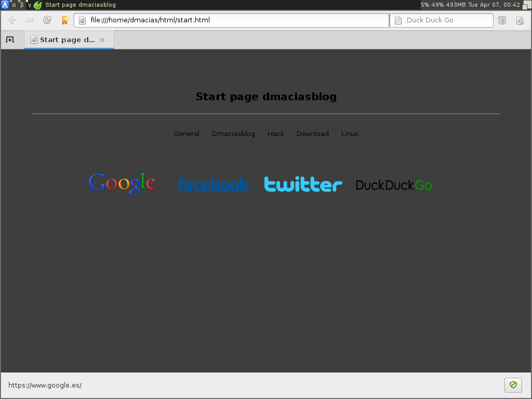Switch to the α workspace tag
The image size is (532, 399).
pos(14,5)
